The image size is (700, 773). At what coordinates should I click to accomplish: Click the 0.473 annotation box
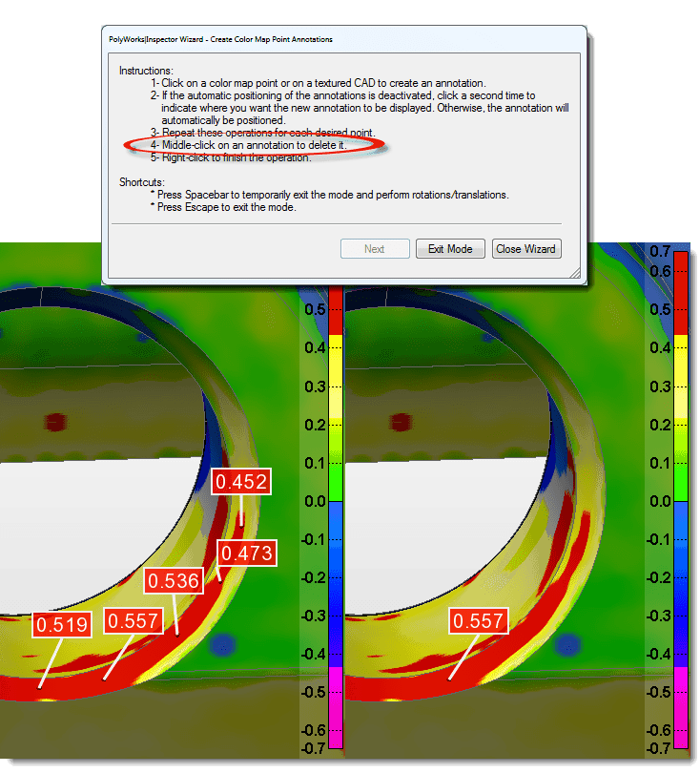[246, 553]
